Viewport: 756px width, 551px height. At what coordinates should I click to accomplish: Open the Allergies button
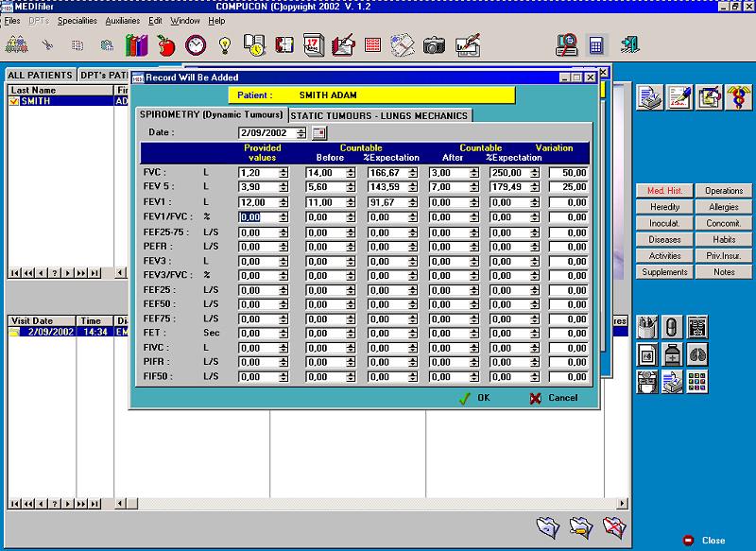(724, 207)
